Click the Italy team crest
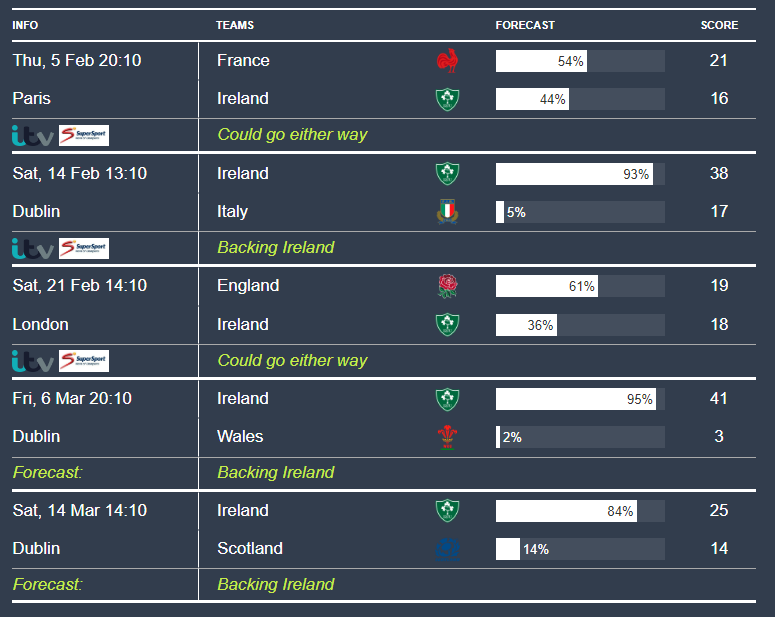The width and height of the screenshot is (775, 617). tap(447, 211)
